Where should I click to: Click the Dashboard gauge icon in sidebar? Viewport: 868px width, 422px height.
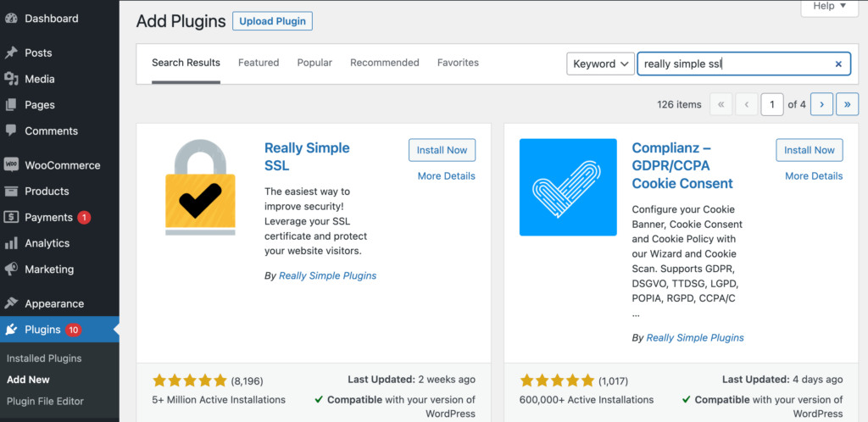pos(12,19)
